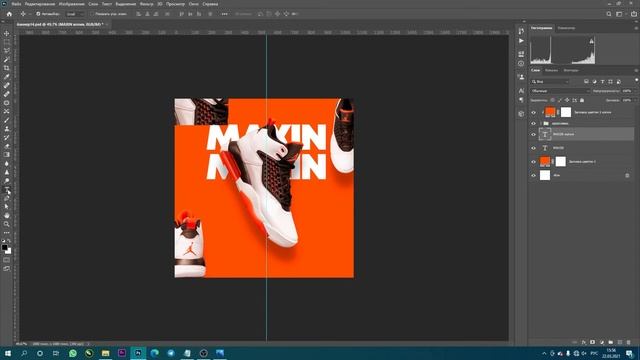Open the collapsed Character panel icon
Image resolution: width=640 pixels, height=360 pixels.
(521, 91)
